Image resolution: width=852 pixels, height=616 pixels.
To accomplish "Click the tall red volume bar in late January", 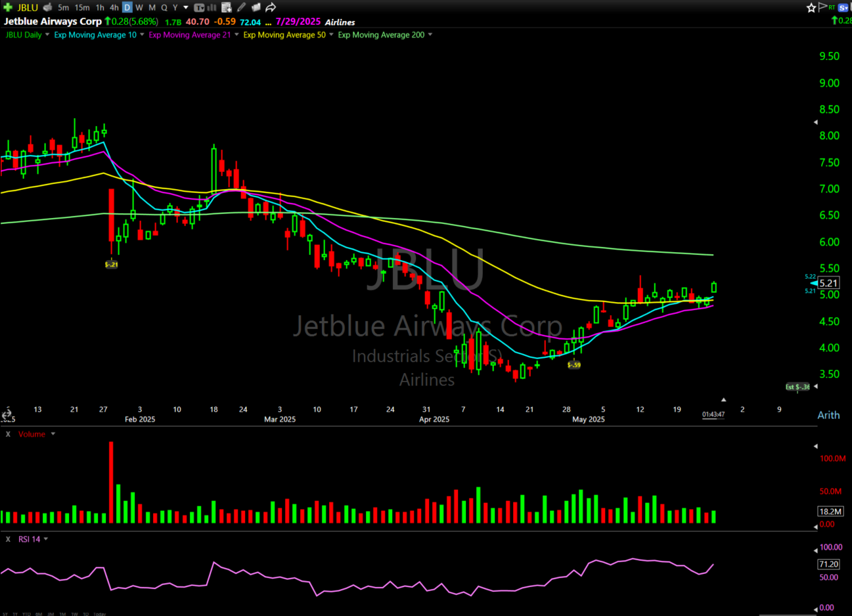I will click(x=111, y=482).
